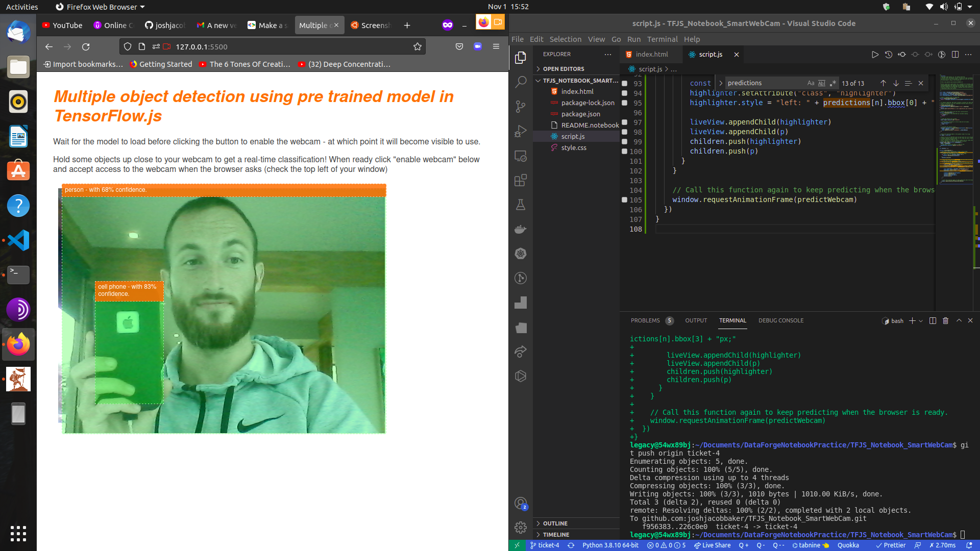Viewport: 980px width, 551px height.
Task: Run the code with play icon
Action: pyautogui.click(x=875, y=55)
